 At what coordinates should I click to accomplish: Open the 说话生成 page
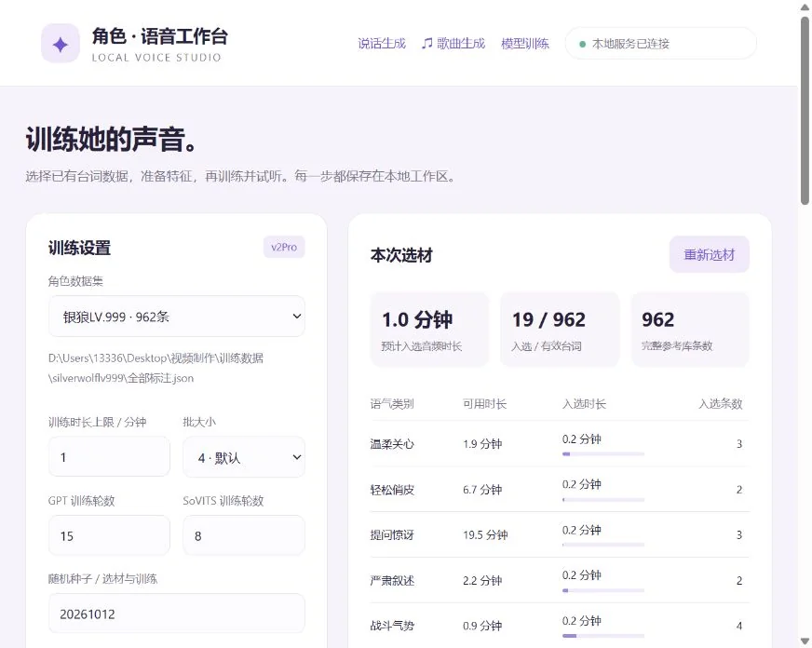click(x=382, y=44)
